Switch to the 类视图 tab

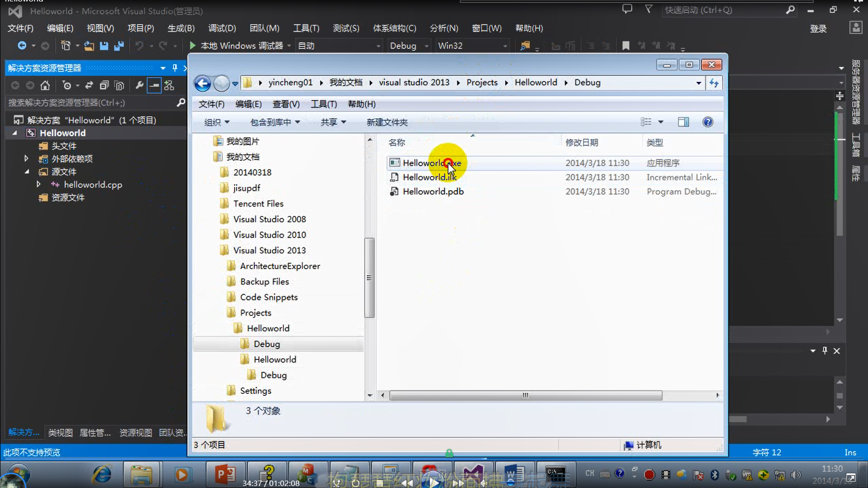point(60,432)
